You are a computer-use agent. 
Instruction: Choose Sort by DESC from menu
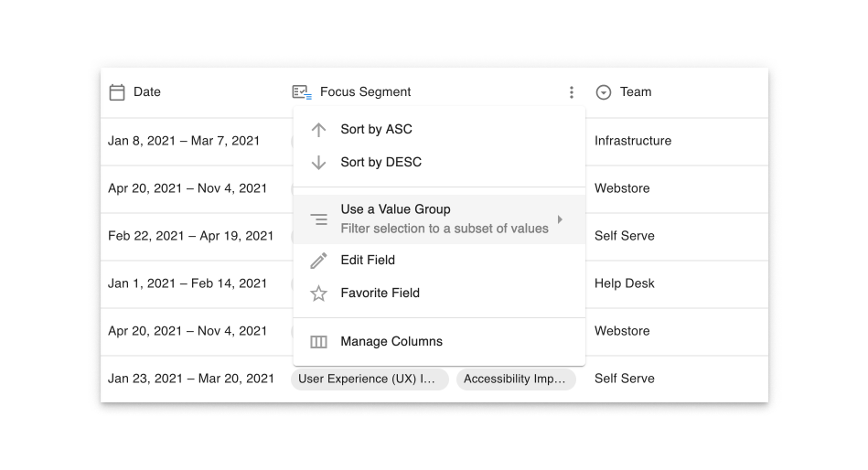point(380,163)
